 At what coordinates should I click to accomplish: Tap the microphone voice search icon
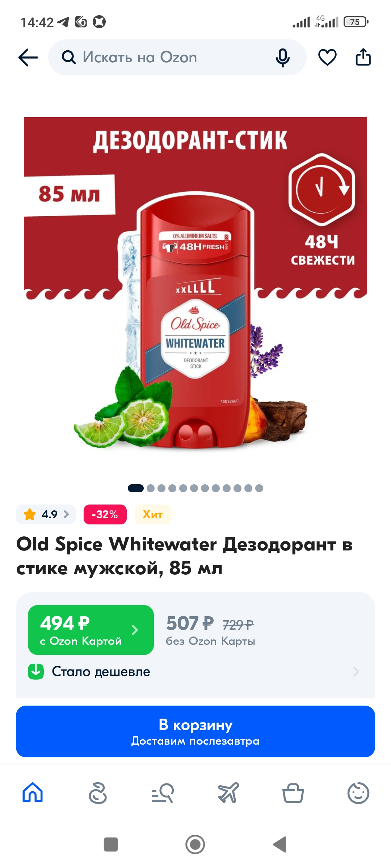point(283,58)
